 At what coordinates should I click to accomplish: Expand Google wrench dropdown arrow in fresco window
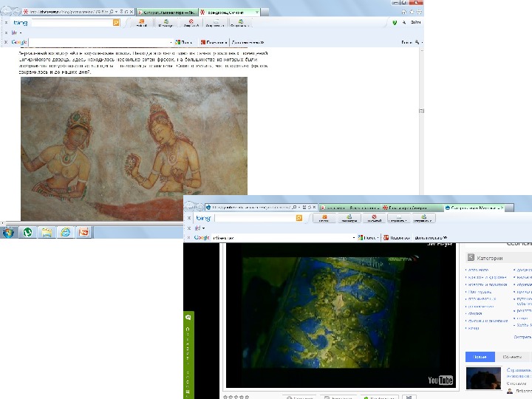coord(422,43)
